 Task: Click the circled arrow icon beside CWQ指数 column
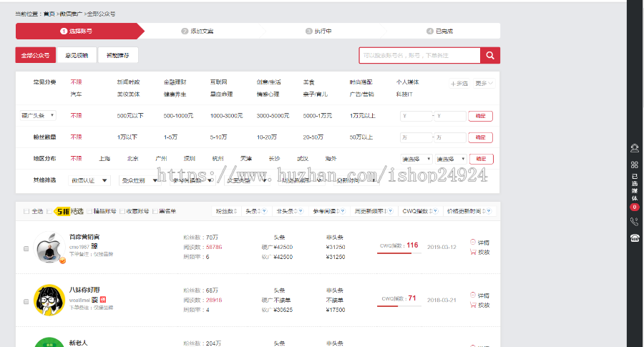tap(435, 211)
